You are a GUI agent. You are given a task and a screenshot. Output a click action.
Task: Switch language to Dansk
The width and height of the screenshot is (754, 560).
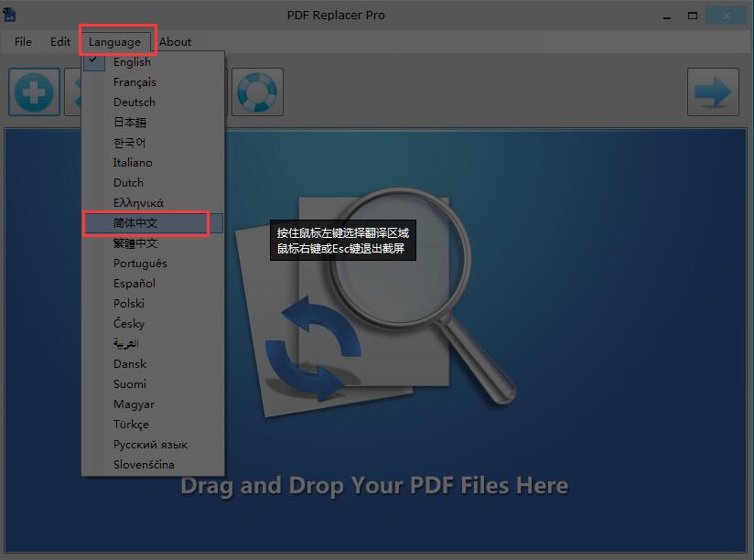[x=153, y=364]
